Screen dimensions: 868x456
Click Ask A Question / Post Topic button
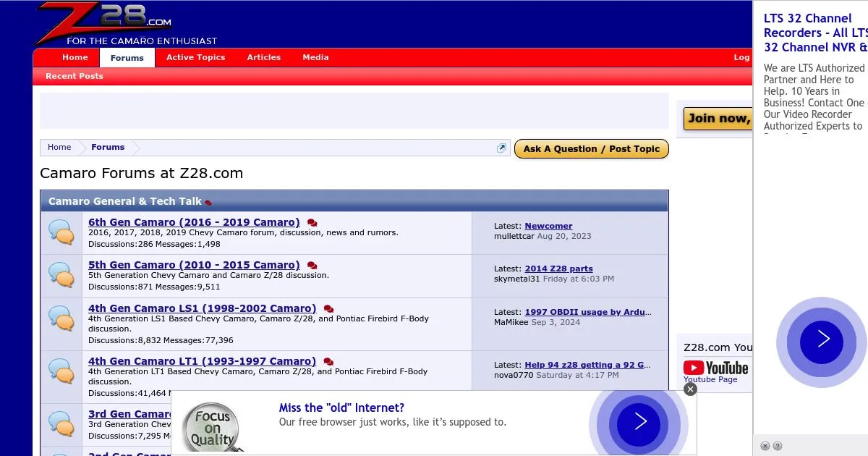tap(592, 149)
